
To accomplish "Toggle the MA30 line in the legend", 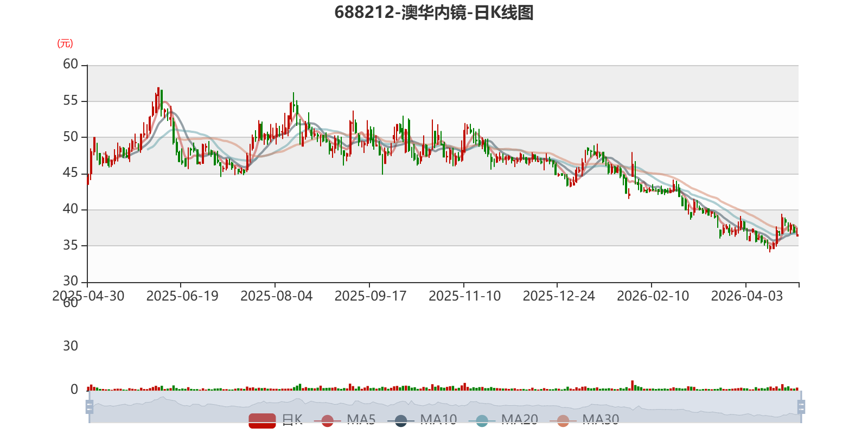I will pyautogui.click(x=584, y=420).
